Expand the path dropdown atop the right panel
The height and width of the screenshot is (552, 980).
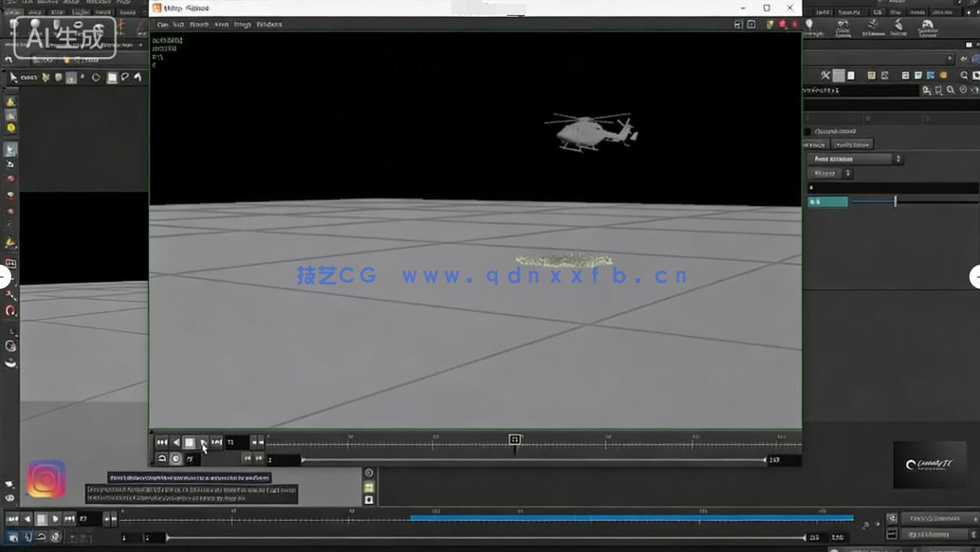950,59
